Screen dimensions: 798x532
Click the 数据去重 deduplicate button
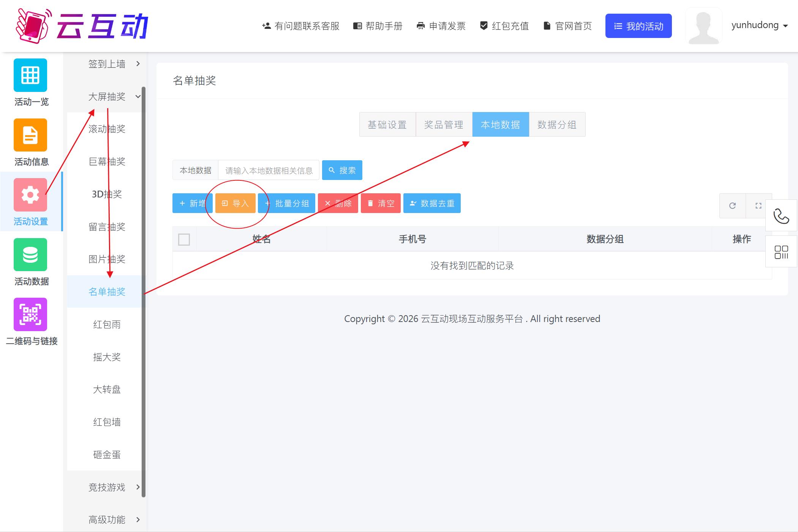coord(432,203)
